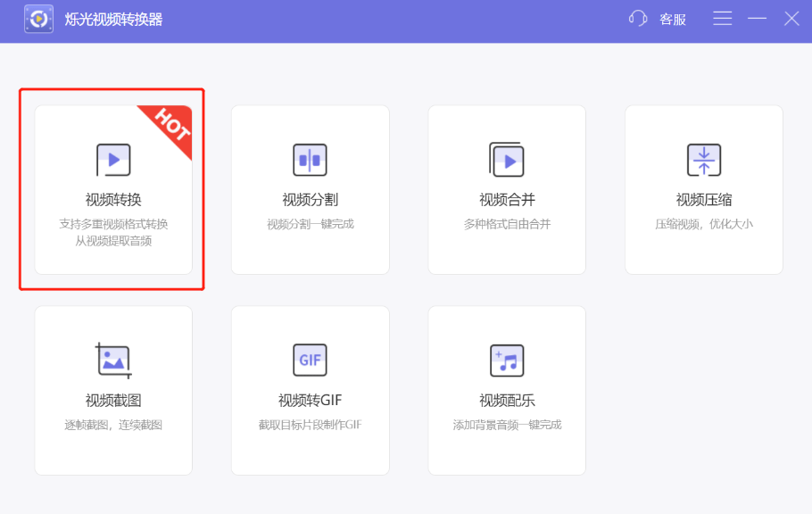
Task: Click the GIF conversion icon
Action: pos(310,360)
